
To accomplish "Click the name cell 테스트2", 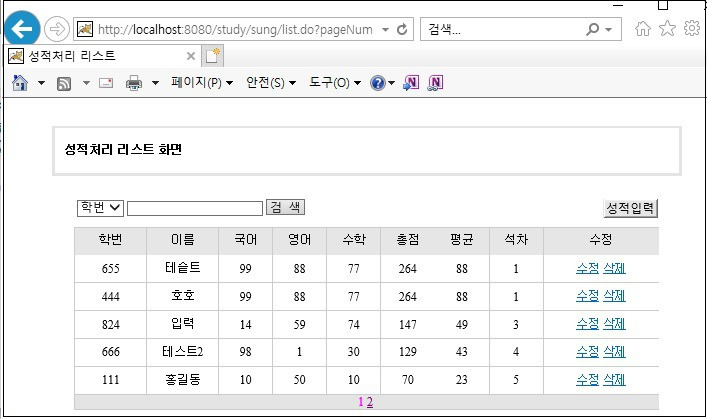I will (x=183, y=352).
